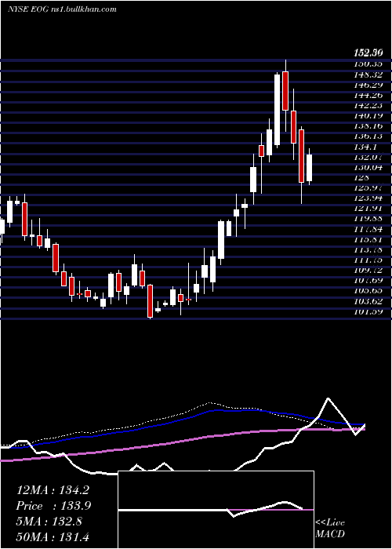Click the 142.23 price axis label
Screen dimensions: 392x549
click(368, 105)
